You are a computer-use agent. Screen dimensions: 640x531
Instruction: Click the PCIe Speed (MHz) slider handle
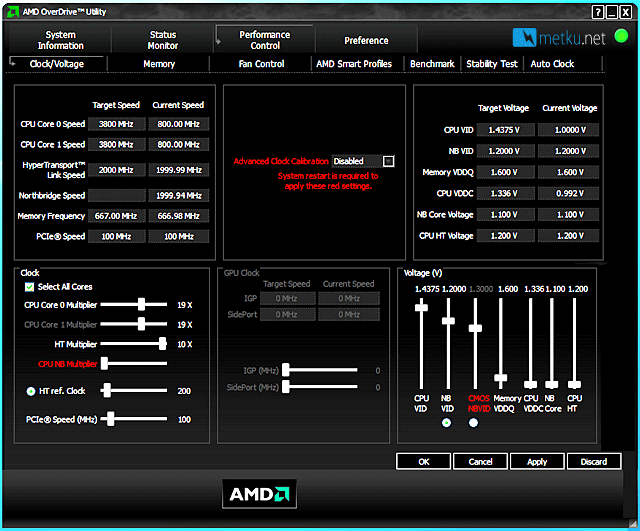click(x=110, y=419)
